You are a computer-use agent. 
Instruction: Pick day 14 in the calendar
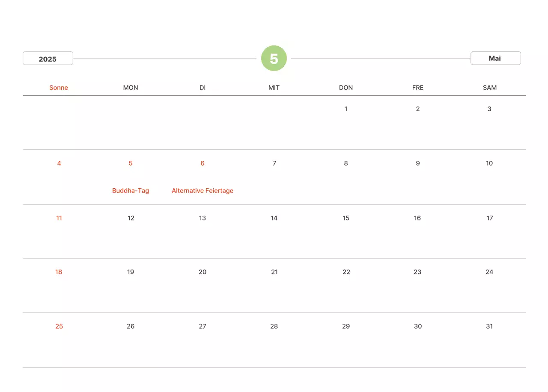274,218
